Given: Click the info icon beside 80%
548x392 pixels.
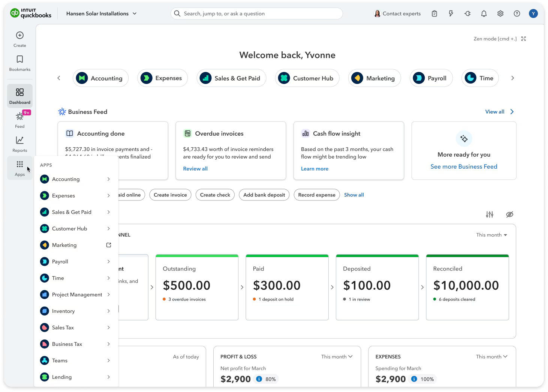Looking at the screenshot, I should pos(259,379).
